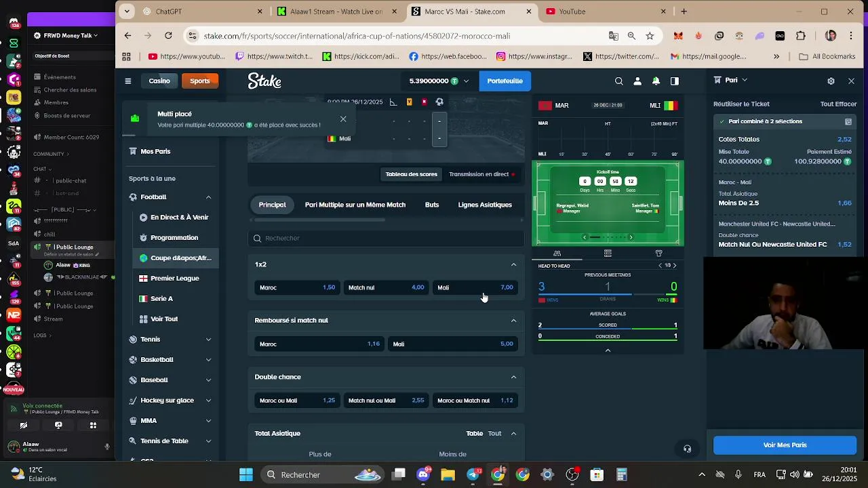
Task: Turn off the camera in Discord voice panel
Action: click(24, 425)
